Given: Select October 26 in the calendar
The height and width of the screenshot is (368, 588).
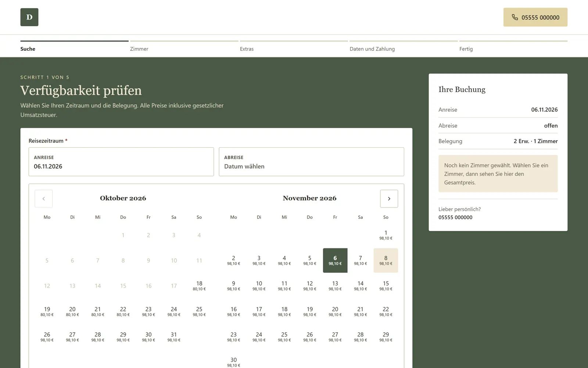Looking at the screenshot, I should pyautogui.click(x=47, y=337).
